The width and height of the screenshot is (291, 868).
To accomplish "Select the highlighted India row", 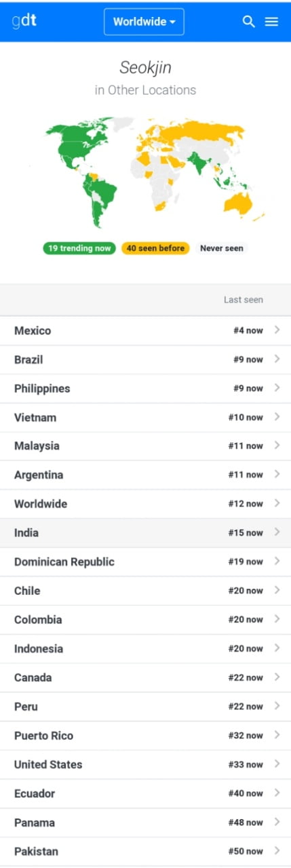I will [x=145, y=533].
